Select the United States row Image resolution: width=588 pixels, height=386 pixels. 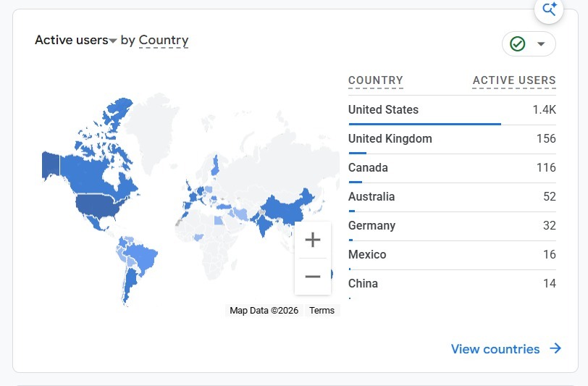(x=453, y=110)
